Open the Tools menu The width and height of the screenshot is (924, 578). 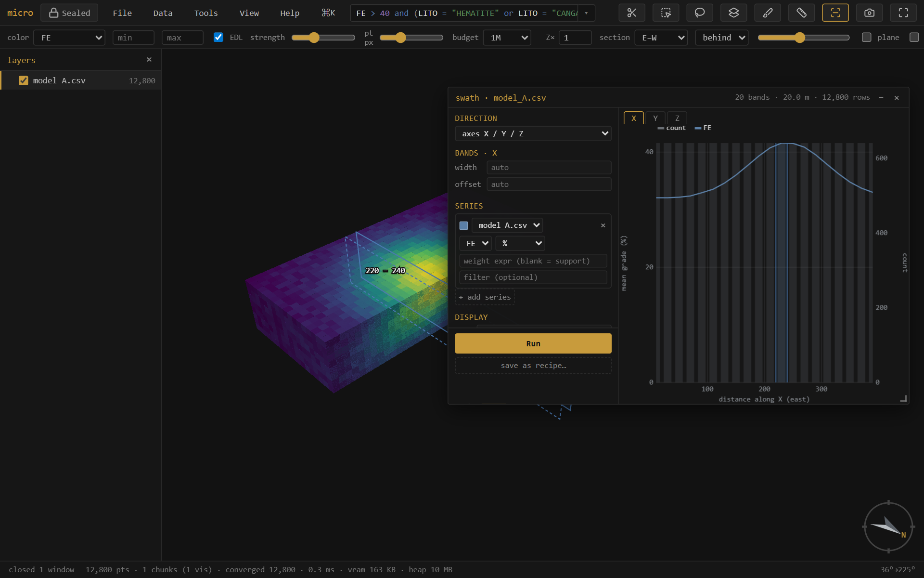coord(206,13)
